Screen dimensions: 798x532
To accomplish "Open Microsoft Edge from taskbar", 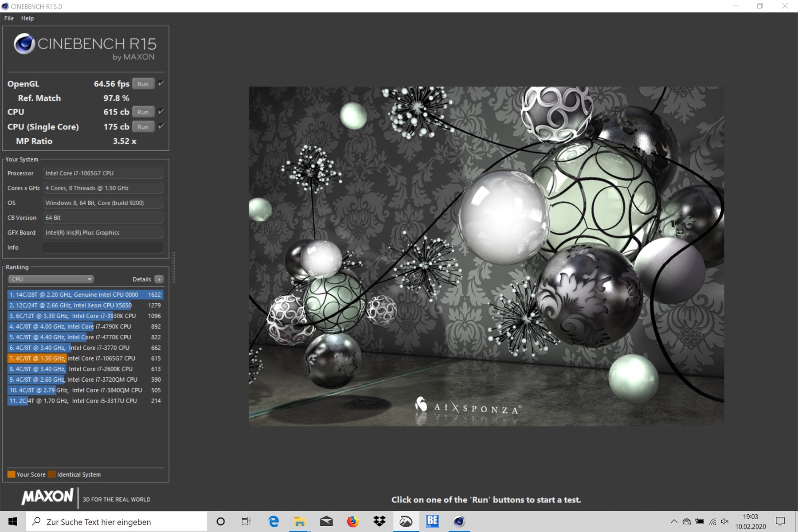I will 274,521.
